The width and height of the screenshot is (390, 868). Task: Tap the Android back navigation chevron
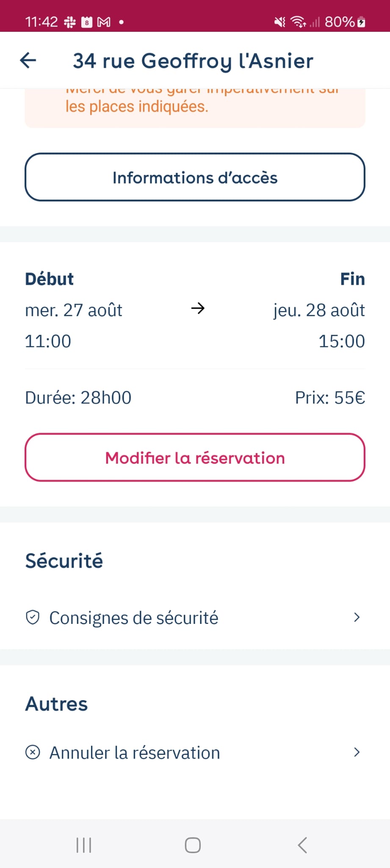302,845
